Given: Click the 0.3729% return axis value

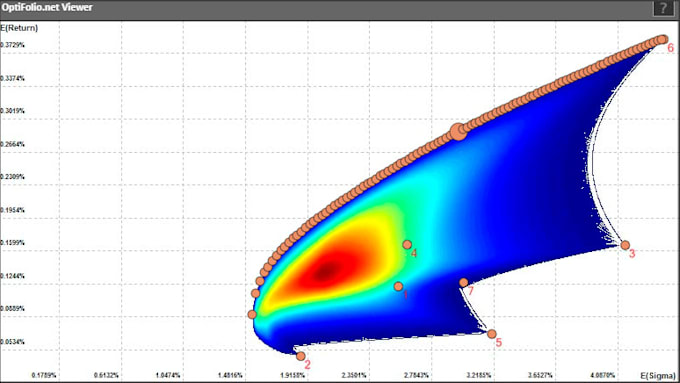Looking at the screenshot, I should (x=13, y=45).
